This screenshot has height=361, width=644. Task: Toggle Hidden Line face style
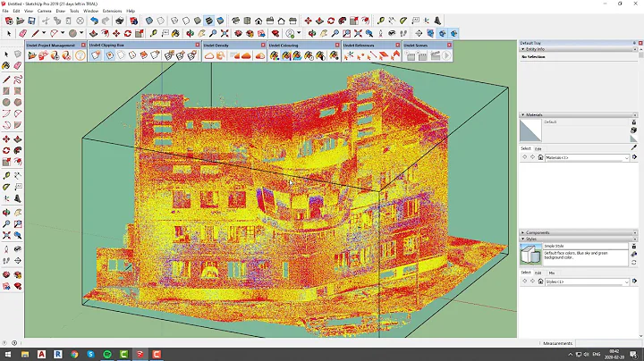(186, 21)
